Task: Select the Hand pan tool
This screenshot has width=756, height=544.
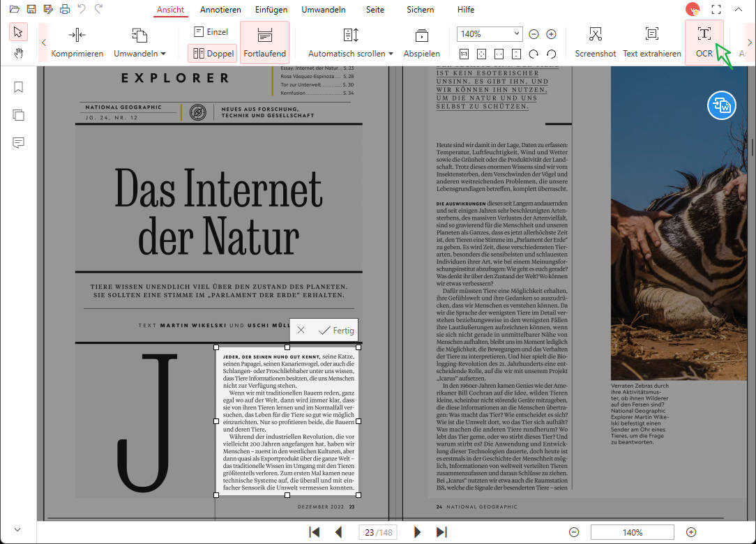Action: click(x=18, y=54)
